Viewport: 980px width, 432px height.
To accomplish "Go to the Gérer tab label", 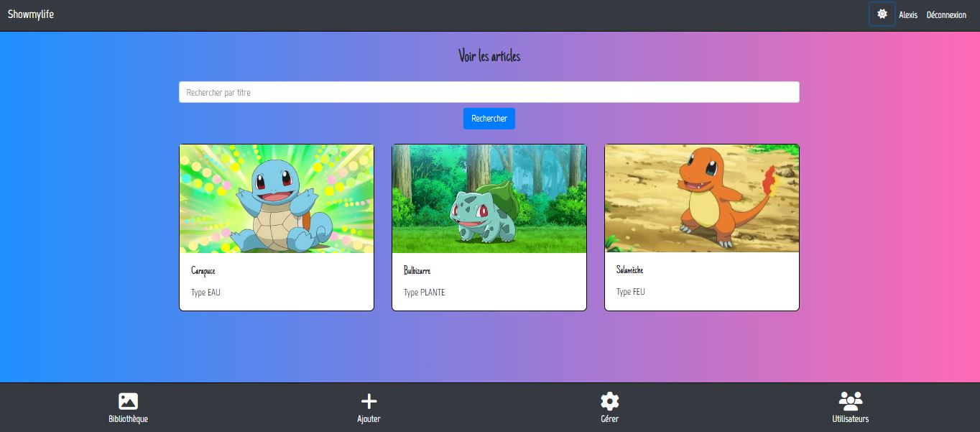I will (609, 419).
